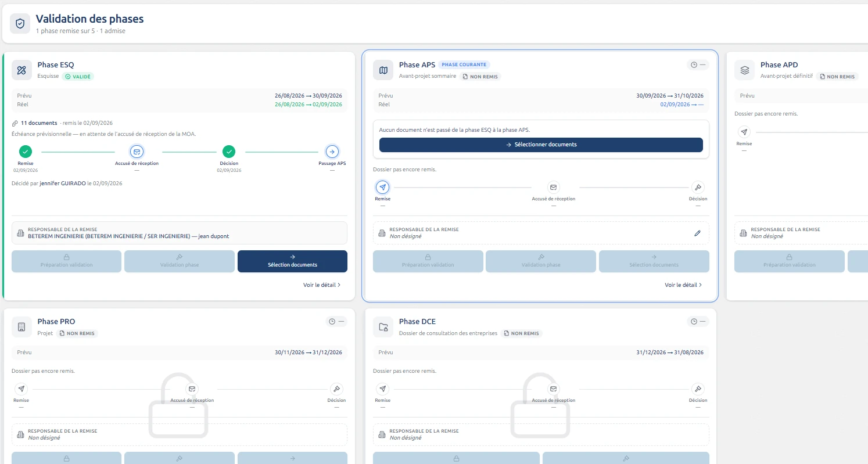Screen dimensions: 868x464
Task: Click the APS Décision gavel icon
Action: [x=698, y=187]
